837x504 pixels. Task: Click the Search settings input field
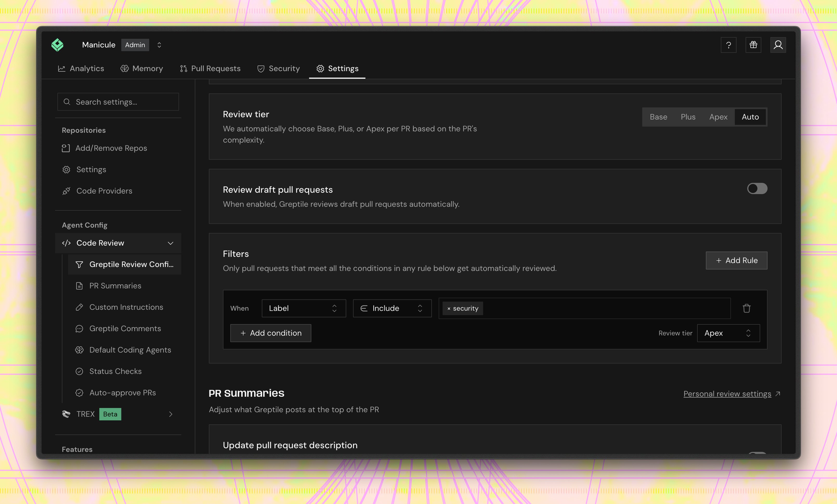click(x=118, y=102)
